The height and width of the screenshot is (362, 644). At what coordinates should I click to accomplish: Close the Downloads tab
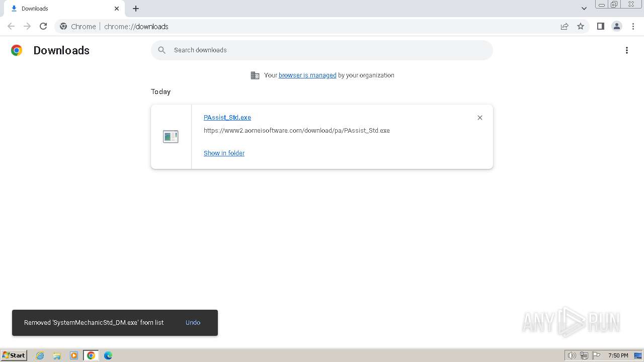117,9
